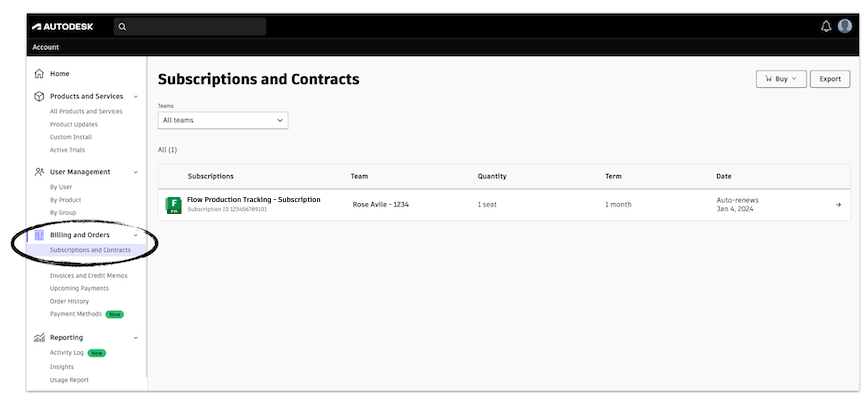Collapse the Reporting section
Screen dimensions: 864x408
click(136, 338)
